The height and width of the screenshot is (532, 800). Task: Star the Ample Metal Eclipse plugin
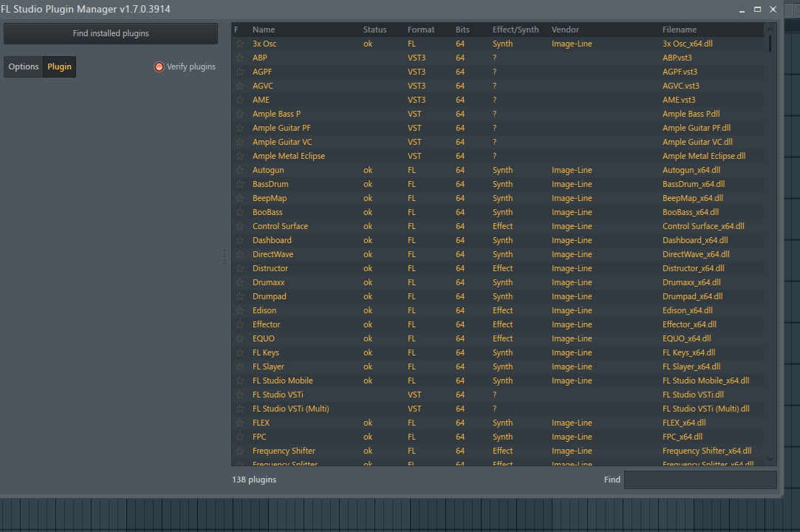239,156
